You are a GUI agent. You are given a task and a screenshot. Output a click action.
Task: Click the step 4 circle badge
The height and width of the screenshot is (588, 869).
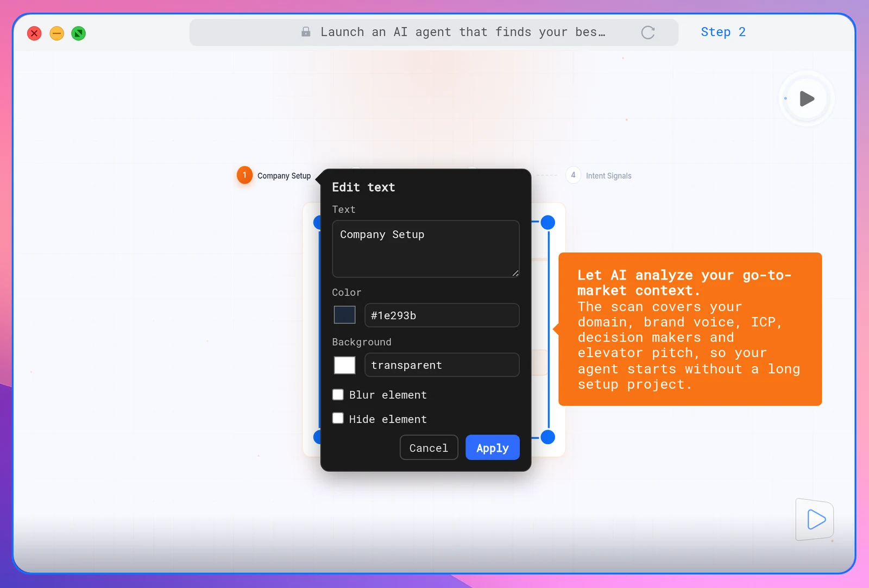(573, 175)
